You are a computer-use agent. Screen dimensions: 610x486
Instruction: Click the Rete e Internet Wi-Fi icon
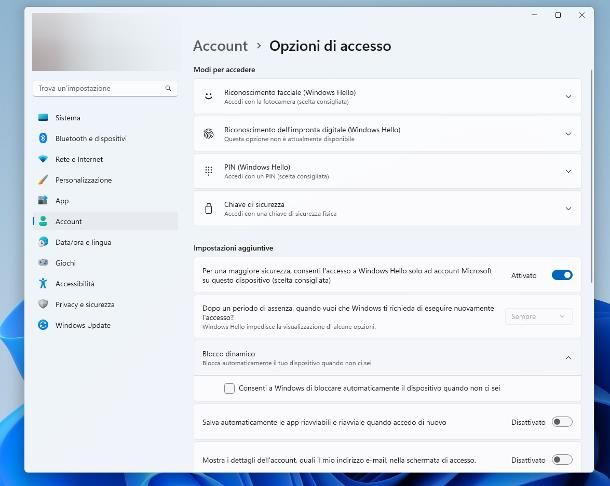(43, 159)
